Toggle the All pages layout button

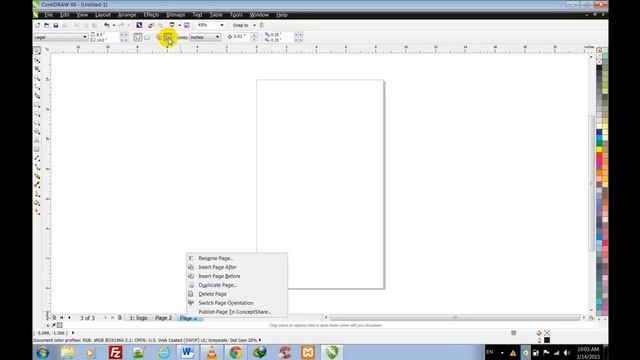(159, 37)
